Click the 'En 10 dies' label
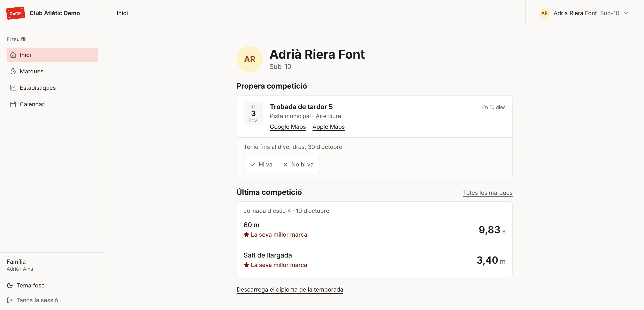Screen dimensions: 644x310 (494, 107)
